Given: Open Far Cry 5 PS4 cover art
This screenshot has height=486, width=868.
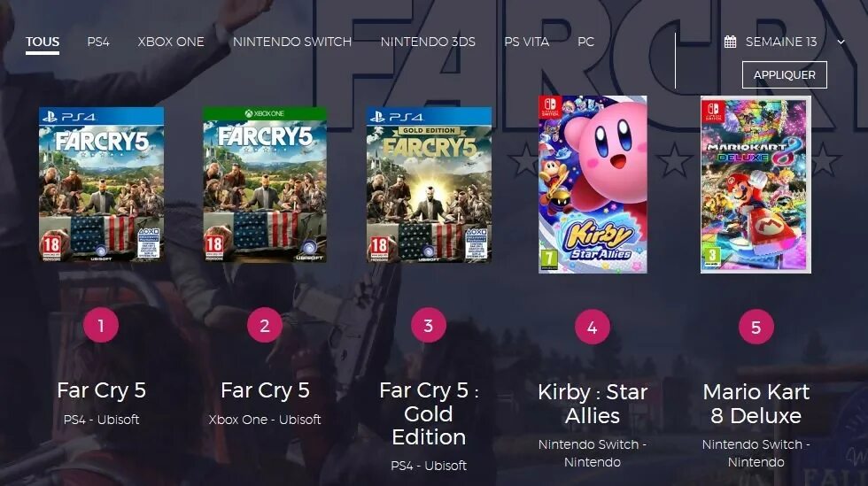Looking at the screenshot, I should pos(101,184).
